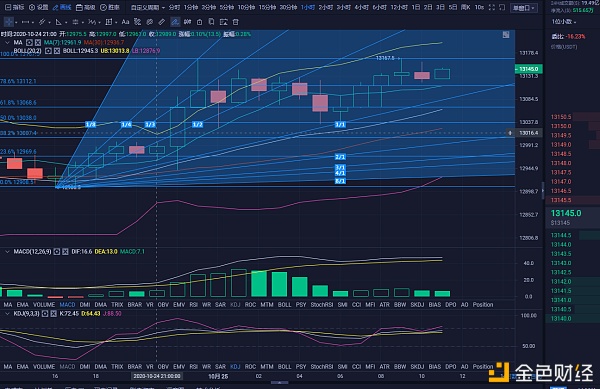Select the 1小时 timeframe
The width and height of the screenshot is (600, 389).
pos(308,7)
